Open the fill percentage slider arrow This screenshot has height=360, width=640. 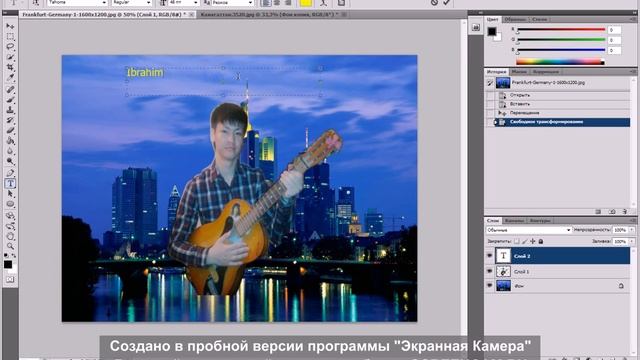pyautogui.click(x=632, y=241)
